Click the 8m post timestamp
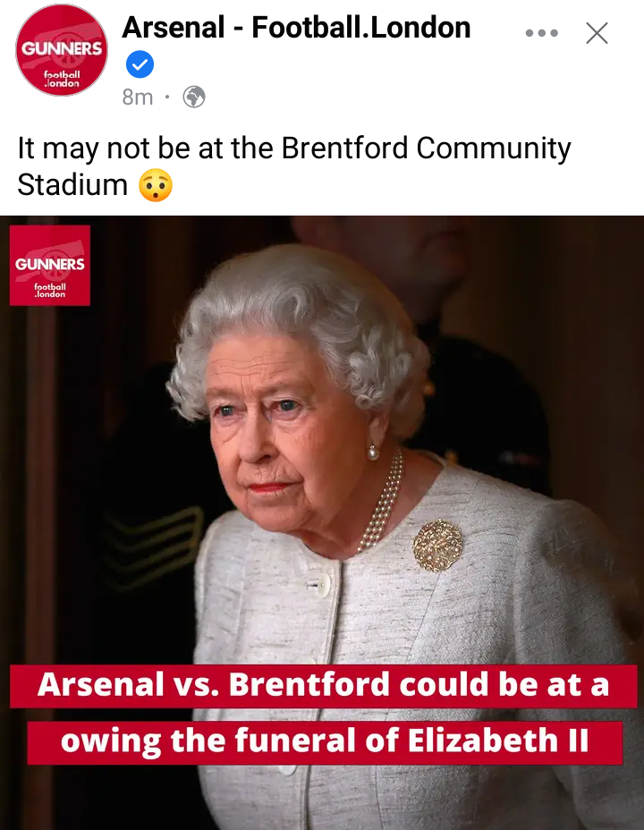The image size is (644, 830). (x=137, y=97)
